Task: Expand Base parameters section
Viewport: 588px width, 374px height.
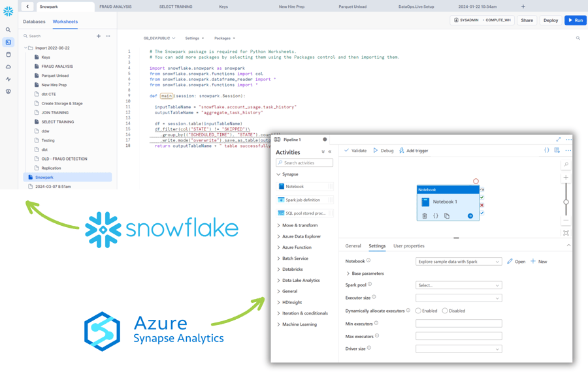Action: [x=348, y=273]
